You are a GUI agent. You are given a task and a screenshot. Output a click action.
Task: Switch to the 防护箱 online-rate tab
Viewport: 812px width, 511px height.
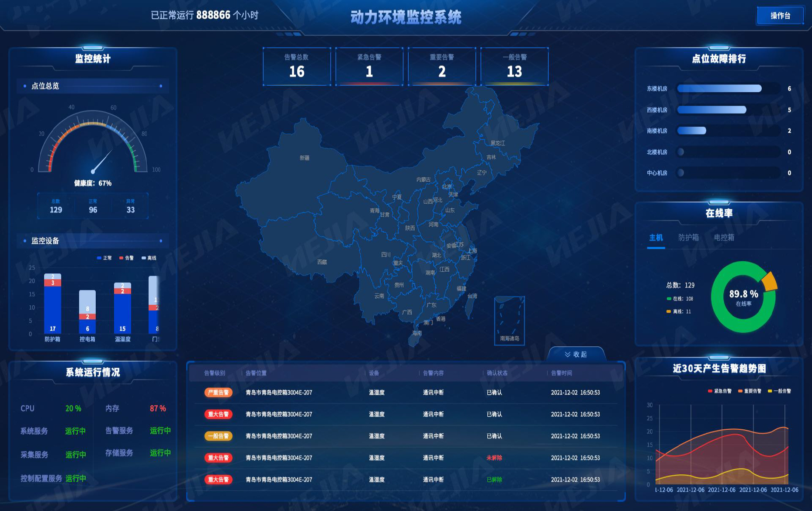pos(688,237)
